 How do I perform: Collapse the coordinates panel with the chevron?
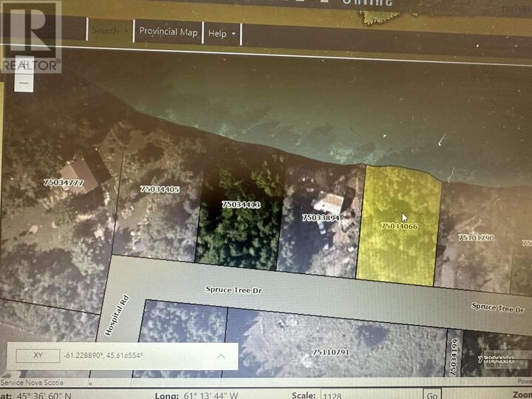221,356
